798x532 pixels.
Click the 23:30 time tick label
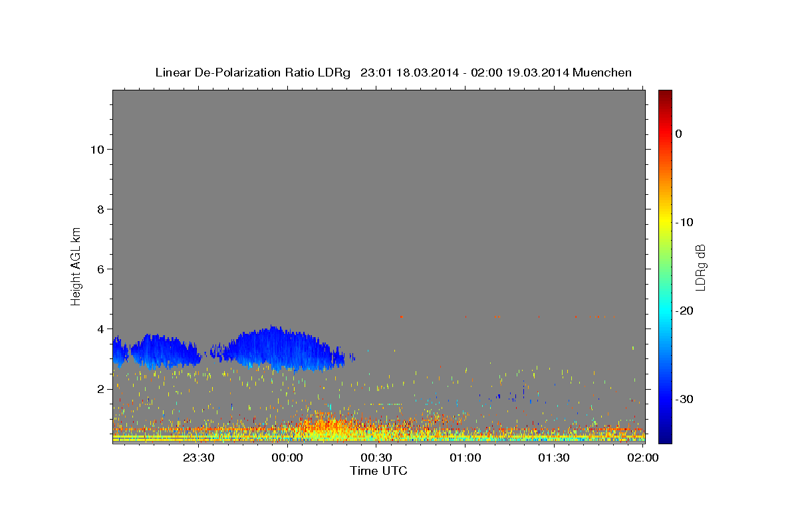click(199, 458)
